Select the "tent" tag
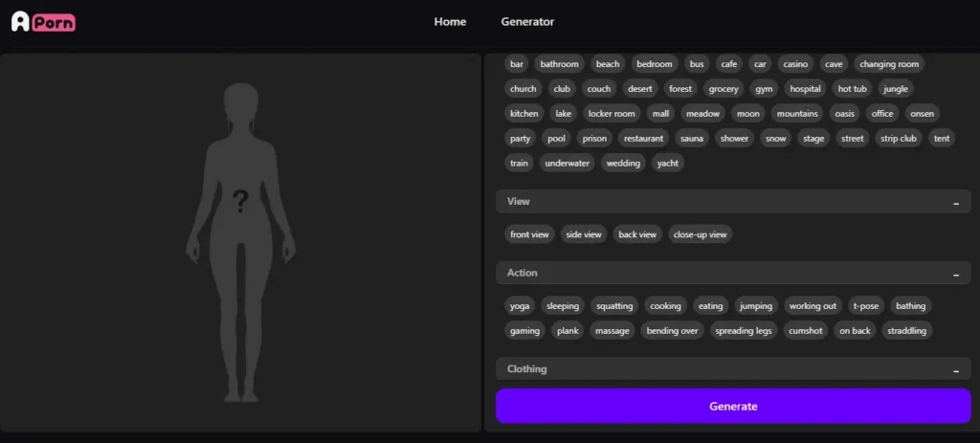 [x=942, y=139]
